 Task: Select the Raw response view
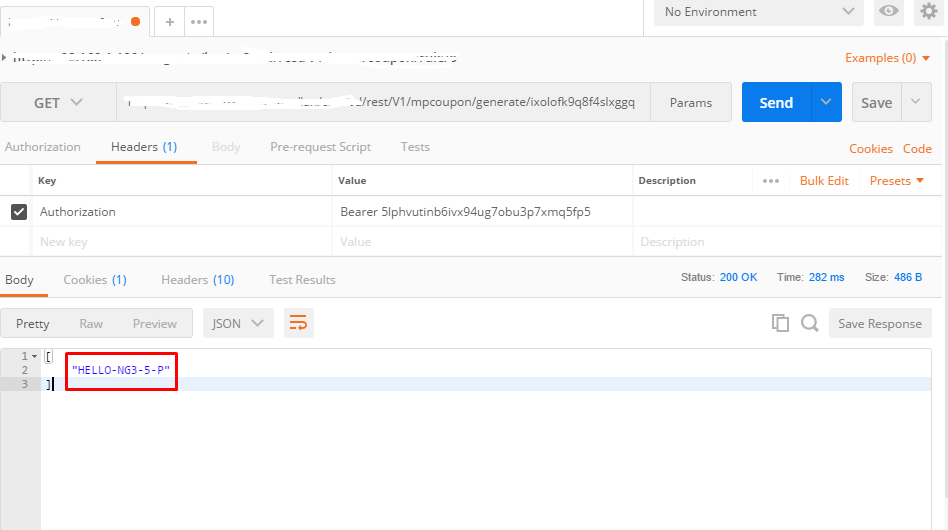pyautogui.click(x=91, y=323)
